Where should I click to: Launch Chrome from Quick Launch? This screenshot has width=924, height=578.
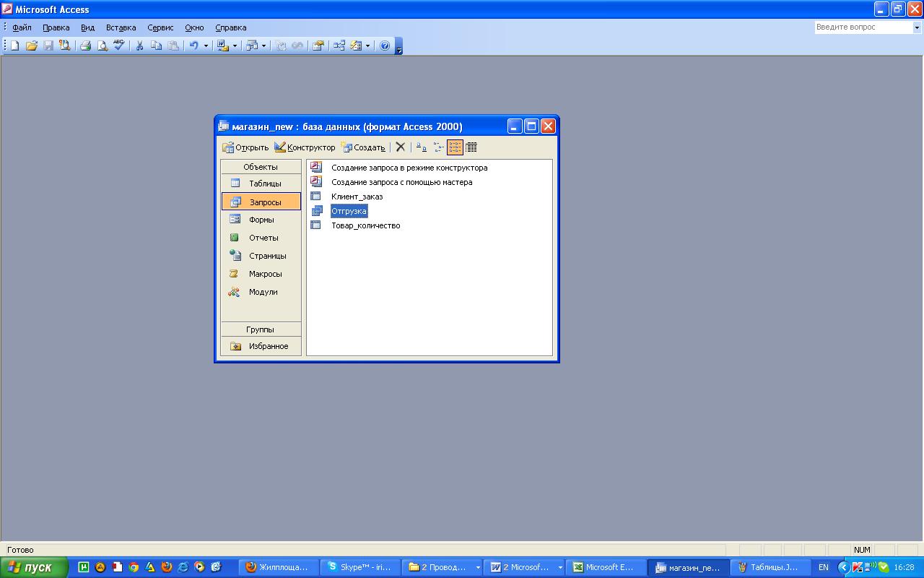[134, 568]
